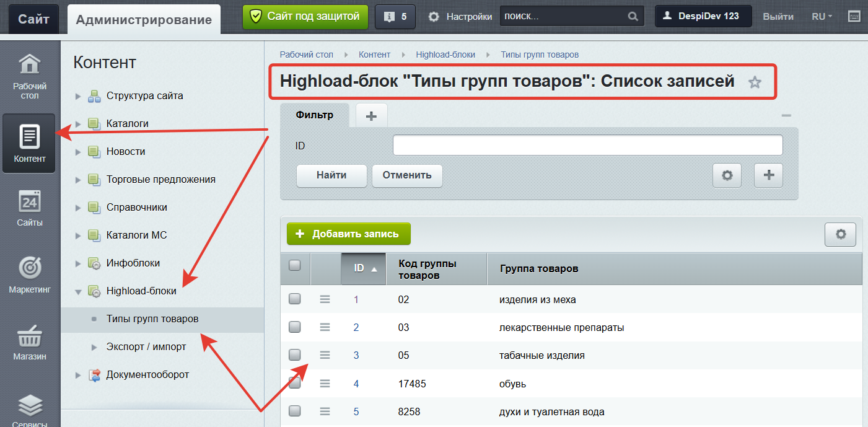Open row actions menu for ID 3
This screenshot has width=868, height=427.
[x=325, y=355]
